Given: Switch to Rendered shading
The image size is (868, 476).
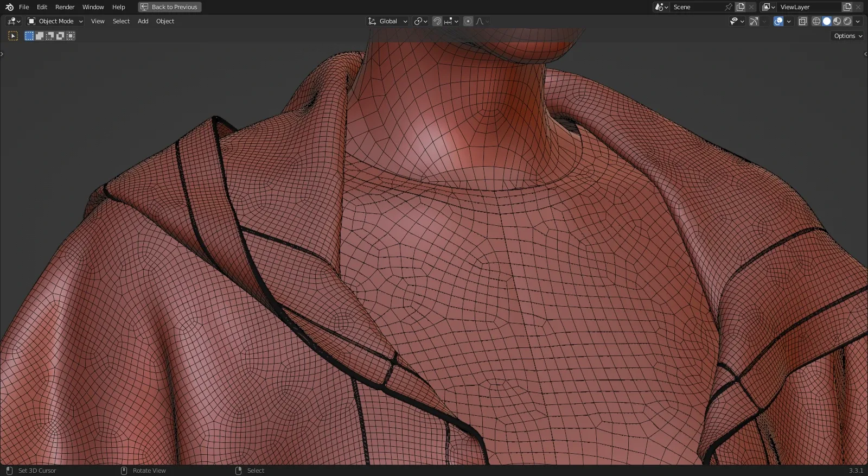Looking at the screenshot, I should (x=847, y=21).
